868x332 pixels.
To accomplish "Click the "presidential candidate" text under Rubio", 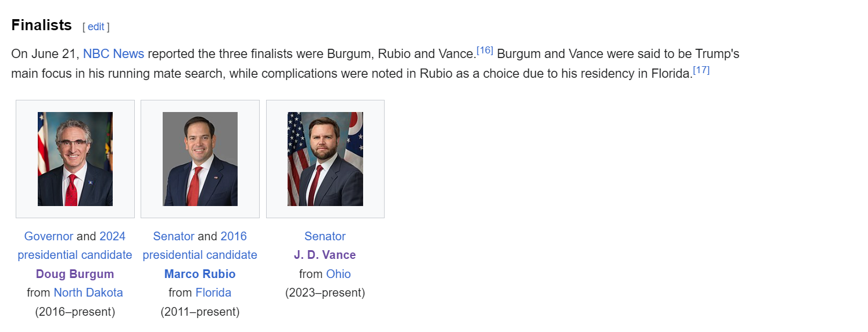I will tap(200, 255).
